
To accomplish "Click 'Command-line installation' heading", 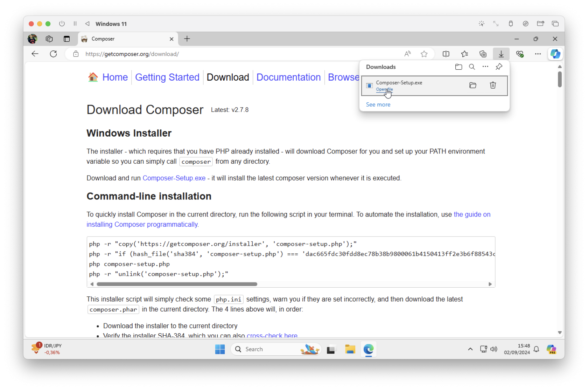I will (149, 196).
